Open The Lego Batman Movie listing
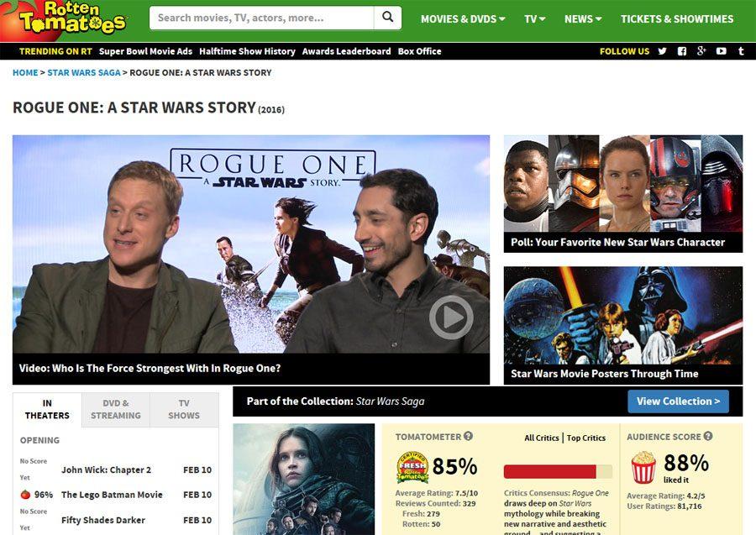756x535 pixels. tap(112, 495)
